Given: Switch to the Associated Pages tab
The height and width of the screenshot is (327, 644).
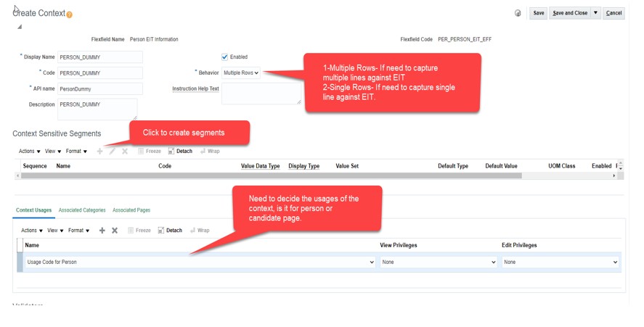Looking at the screenshot, I should click(x=131, y=210).
